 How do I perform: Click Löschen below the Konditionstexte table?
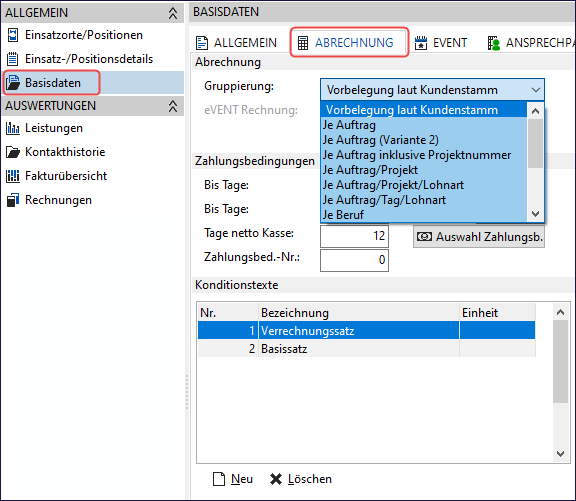tap(300, 479)
